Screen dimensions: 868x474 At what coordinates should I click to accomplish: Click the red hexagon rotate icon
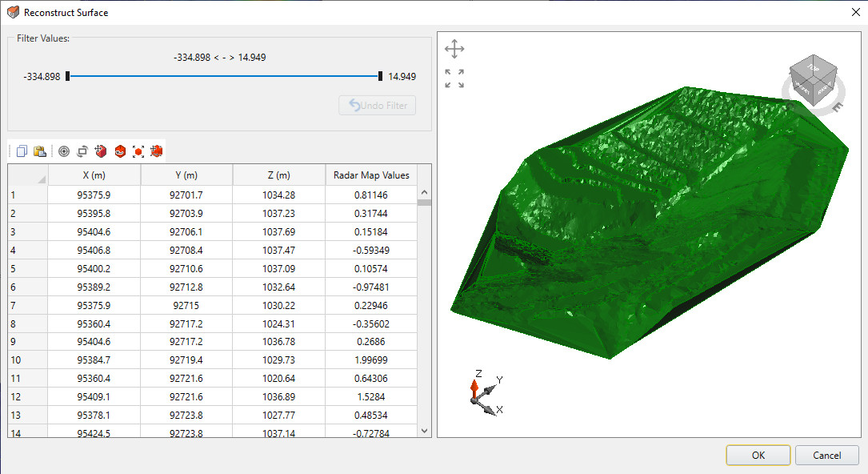click(120, 151)
